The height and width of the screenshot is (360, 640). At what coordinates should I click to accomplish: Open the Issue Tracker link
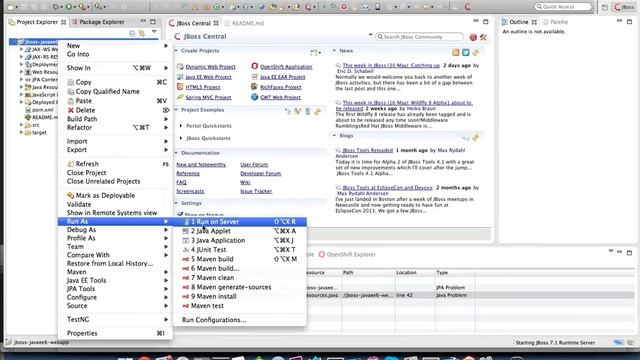click(x=256, y=191)
